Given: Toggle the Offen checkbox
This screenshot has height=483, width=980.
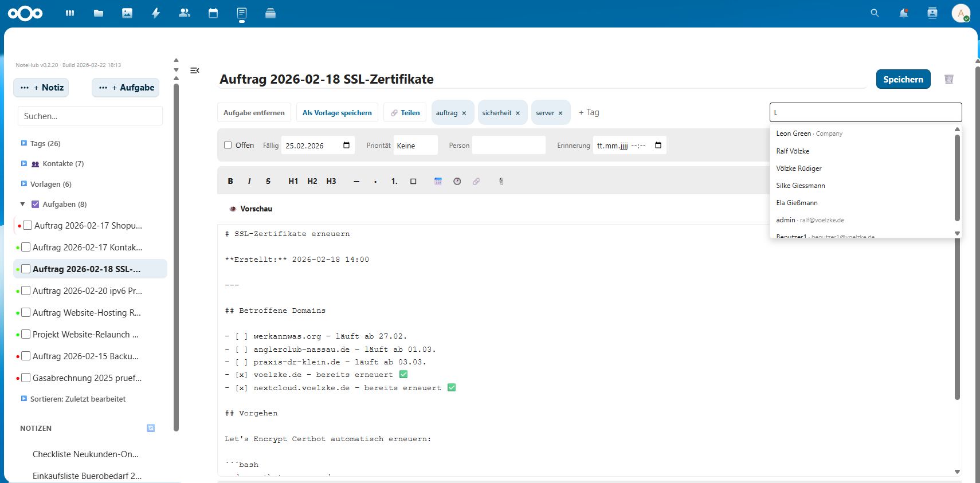Looking at the screenshot, I should coord(228,145).
